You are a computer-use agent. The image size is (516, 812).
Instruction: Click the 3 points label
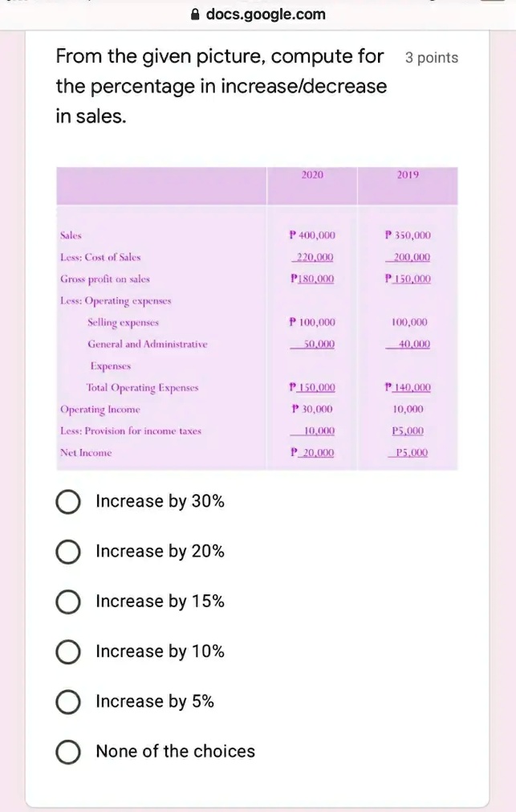[x=432, y=58]
